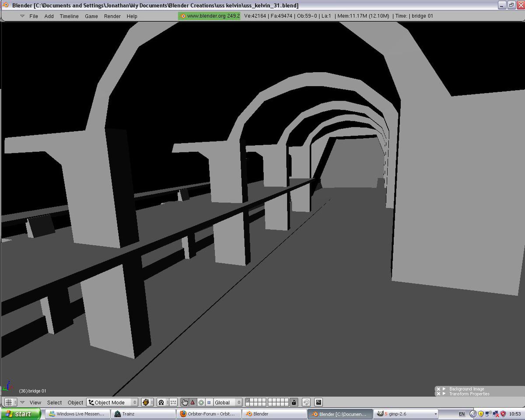Click the EN language indicator
This screenshot has height=420, width=525.
click(462, 414)
